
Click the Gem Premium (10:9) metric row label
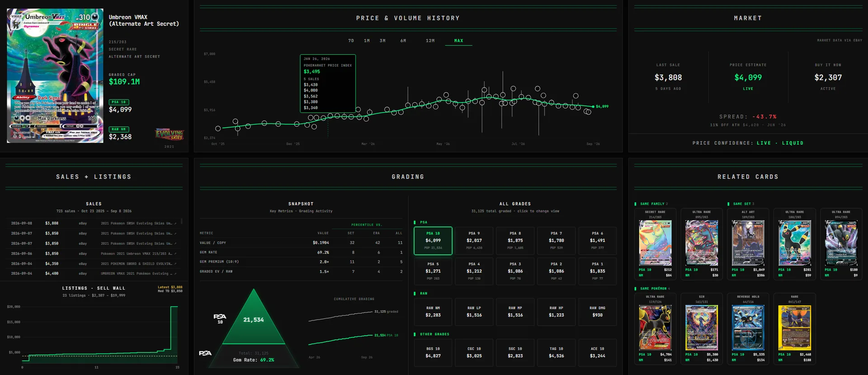point(219,262)
